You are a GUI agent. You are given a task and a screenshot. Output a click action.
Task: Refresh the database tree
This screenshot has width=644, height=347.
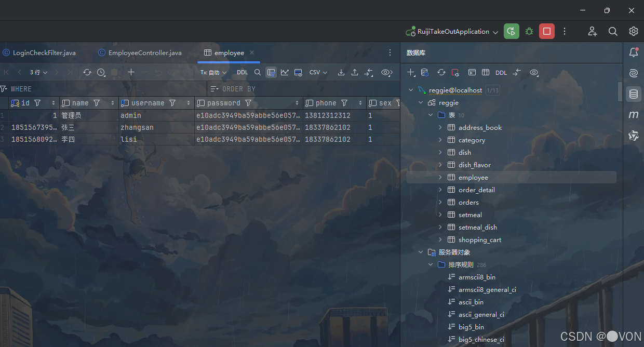(x=441, y=73)
